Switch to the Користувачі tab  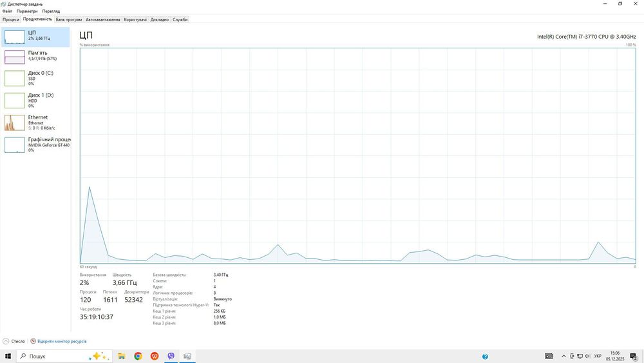(x=135, y=19)
